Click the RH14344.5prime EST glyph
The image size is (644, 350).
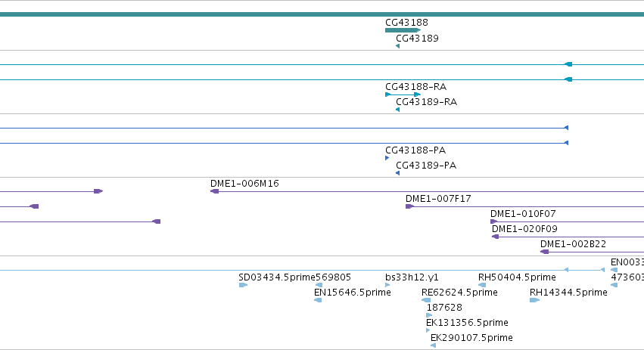(534, 300)
